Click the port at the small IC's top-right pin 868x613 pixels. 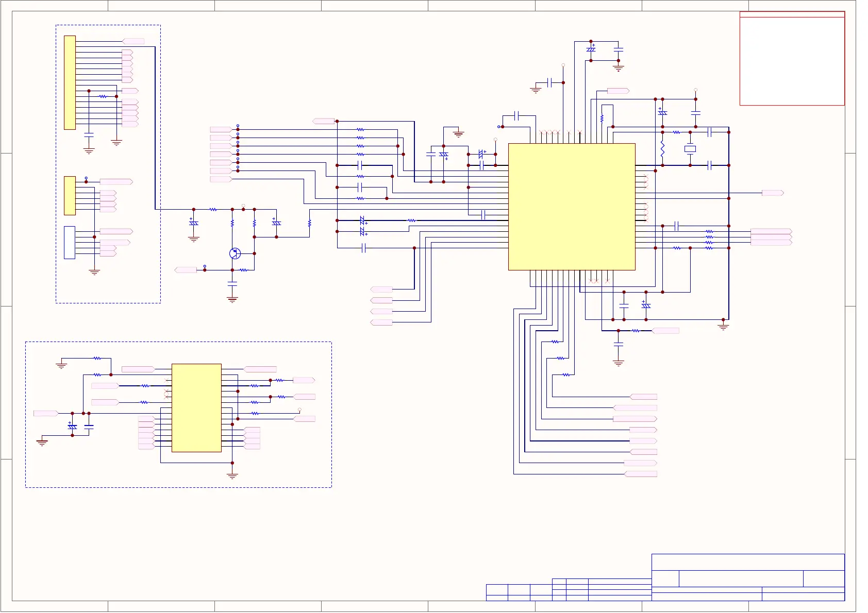(260, 369)
